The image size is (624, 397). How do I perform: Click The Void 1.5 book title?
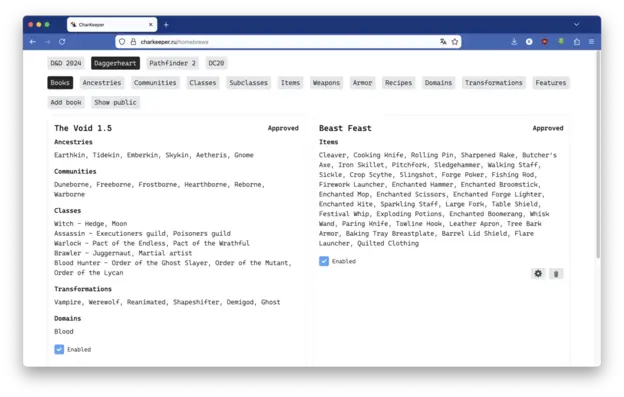(x=83, y=128)
